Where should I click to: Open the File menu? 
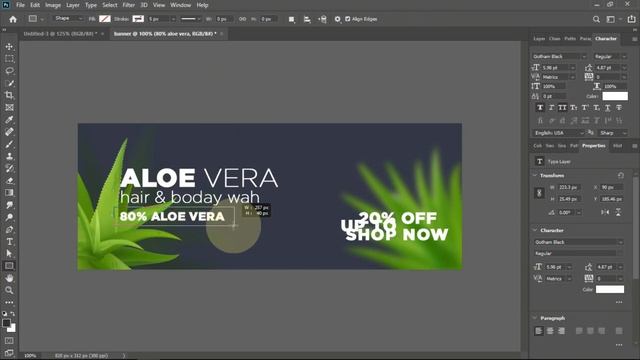tap(20, 5)
